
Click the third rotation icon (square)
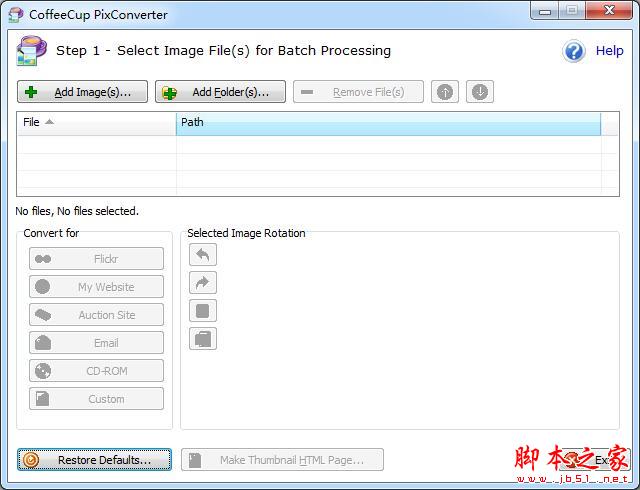point(203,311)
